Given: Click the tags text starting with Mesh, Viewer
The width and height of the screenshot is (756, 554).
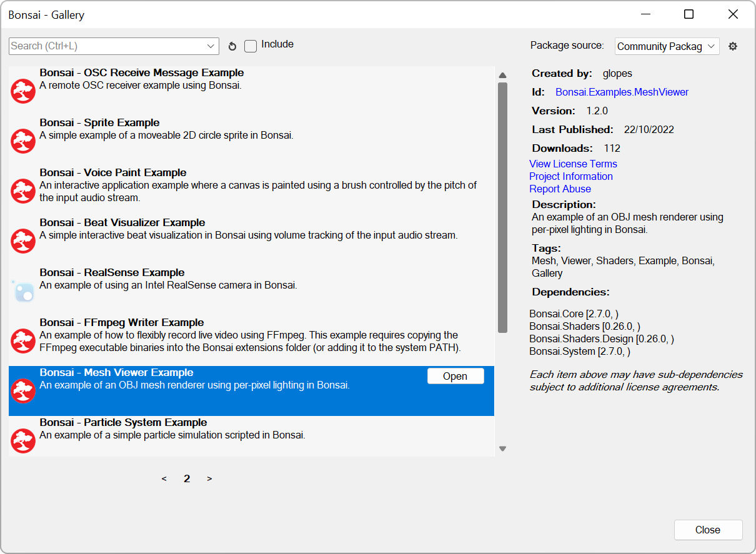Looking at the screenshot, I should tap(623, 267).
